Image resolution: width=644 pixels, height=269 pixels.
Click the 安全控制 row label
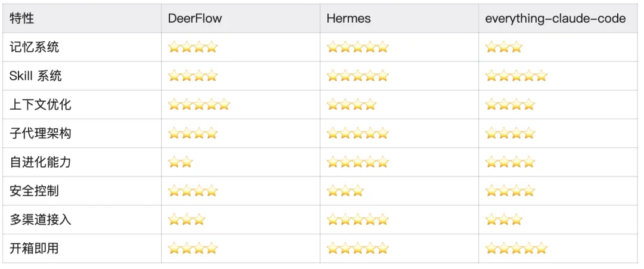click(34, 191)
